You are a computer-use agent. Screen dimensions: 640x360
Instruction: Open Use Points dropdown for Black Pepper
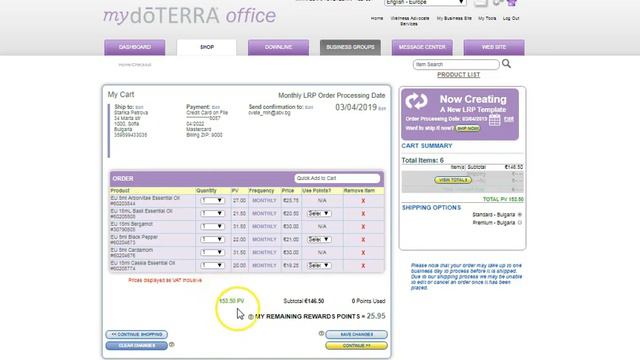point(319,240)
